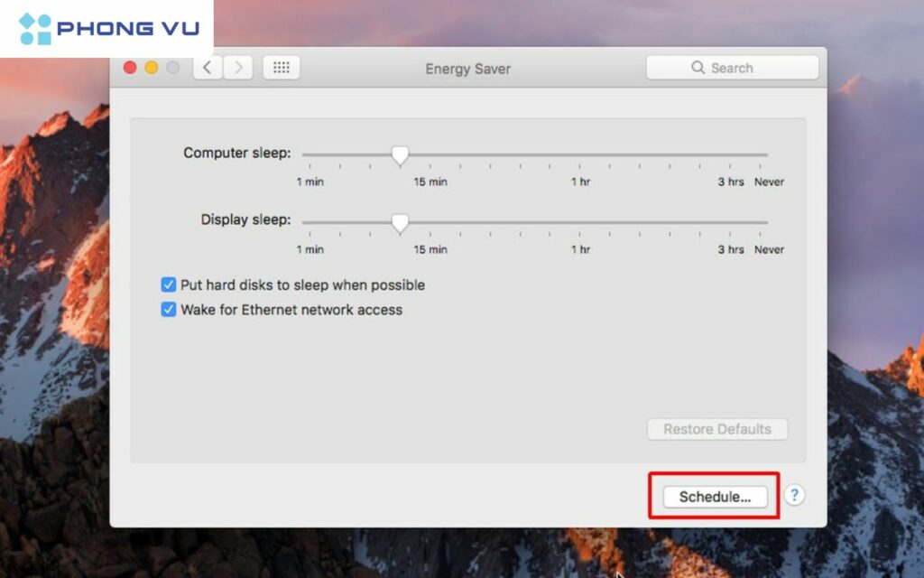This screenshot has width=924, height=578.
Task: Click the magnifier icon in the Search field
Action: pyautogui.click(x=697, y=67)
